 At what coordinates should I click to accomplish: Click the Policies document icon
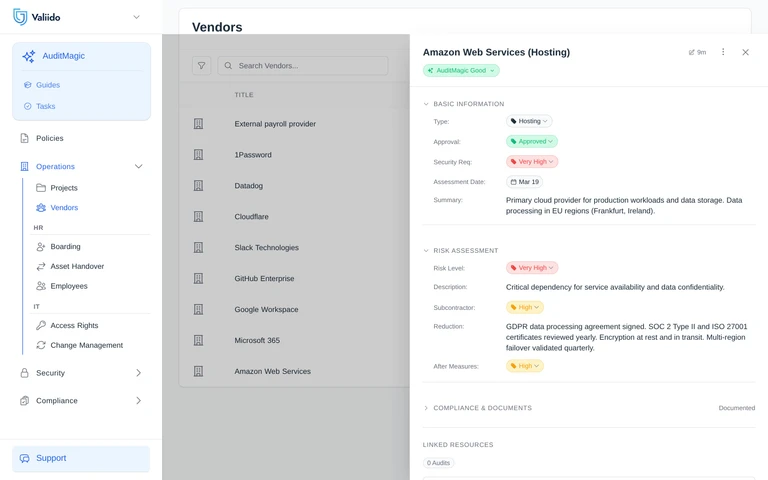24,138
